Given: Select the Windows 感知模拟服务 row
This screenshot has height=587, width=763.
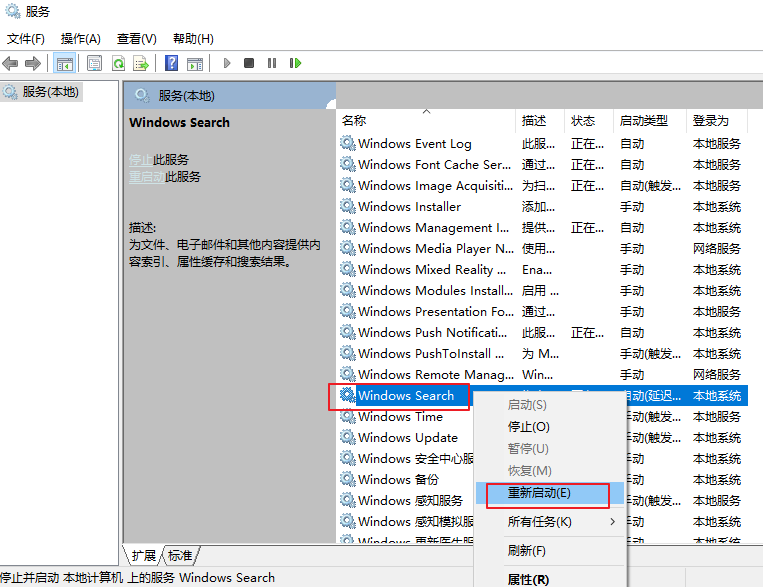Looking at the screenshot, I should [406, 521].
